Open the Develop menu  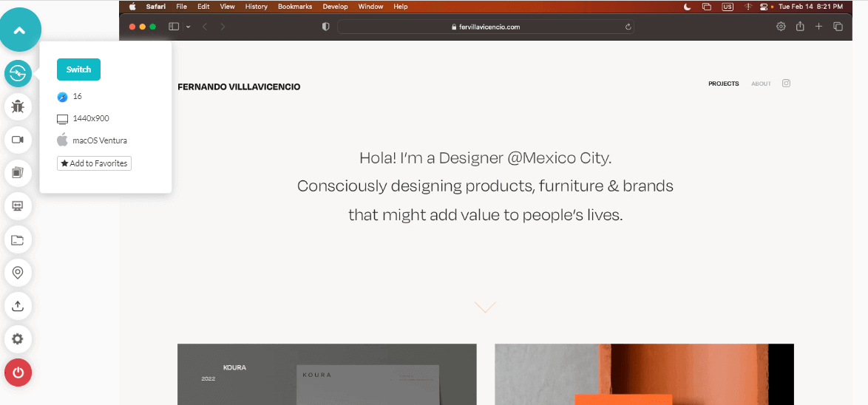(x=336, y=7)
